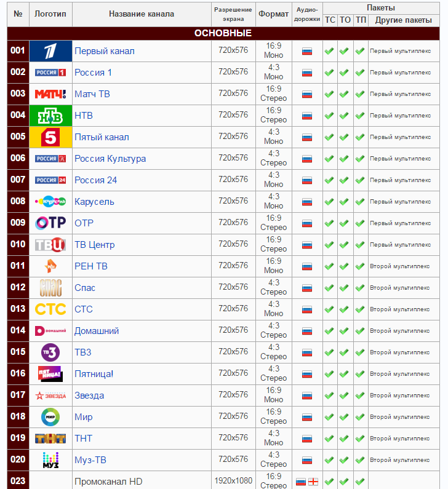Click the Муз-ТВ logo
This screenshot has height=489, width=448.
[x=50, y=460]
